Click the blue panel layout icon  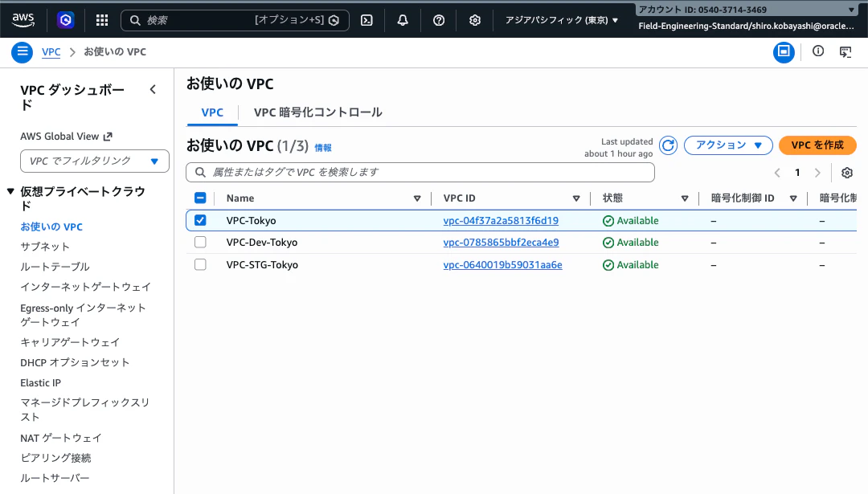pos(784,52)
